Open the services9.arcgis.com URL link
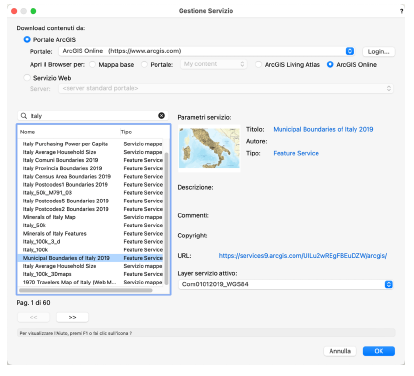This screenshot has width=414, height=376. [303, 256]
